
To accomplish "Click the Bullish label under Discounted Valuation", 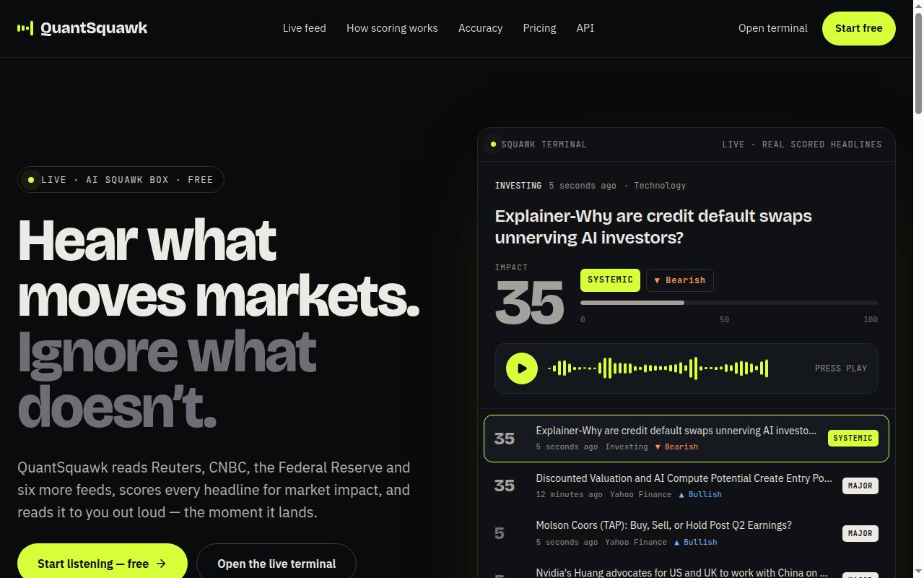I will click(700, 494).
